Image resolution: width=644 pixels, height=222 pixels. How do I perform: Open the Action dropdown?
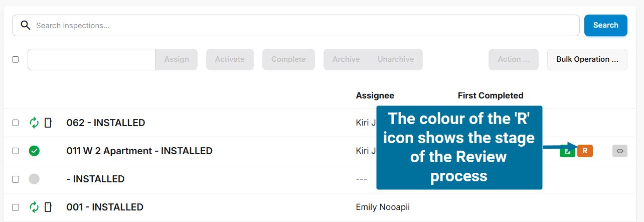tap(513, 59)
